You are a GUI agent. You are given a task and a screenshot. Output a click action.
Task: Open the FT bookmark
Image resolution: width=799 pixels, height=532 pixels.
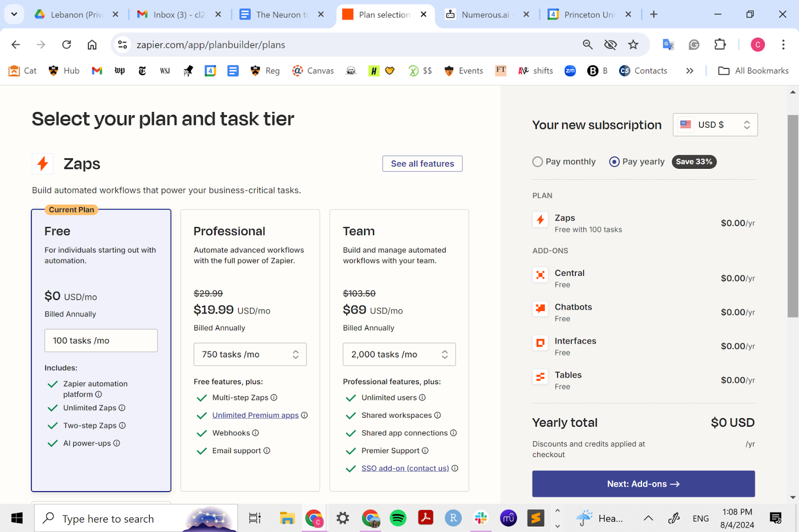click(501, 70)
